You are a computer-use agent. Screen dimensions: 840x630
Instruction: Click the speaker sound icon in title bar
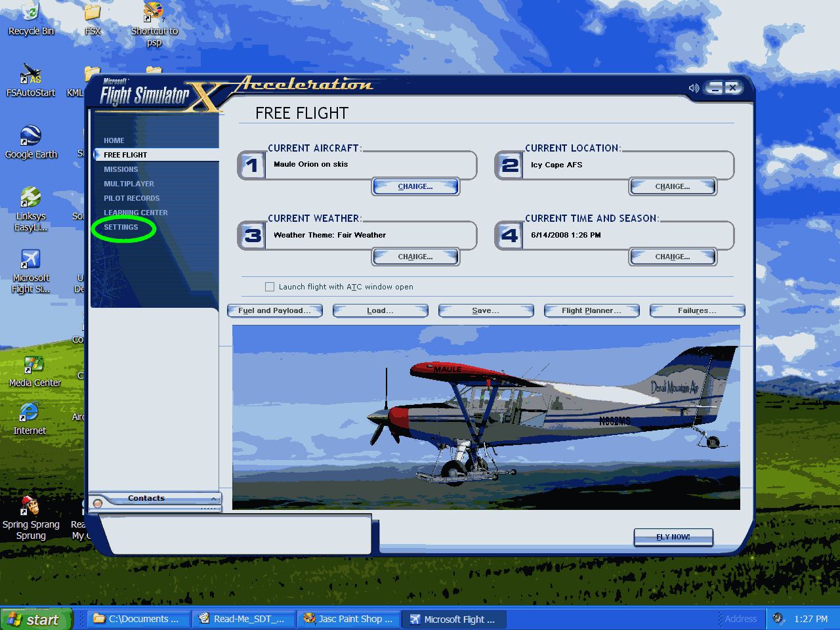693,88
